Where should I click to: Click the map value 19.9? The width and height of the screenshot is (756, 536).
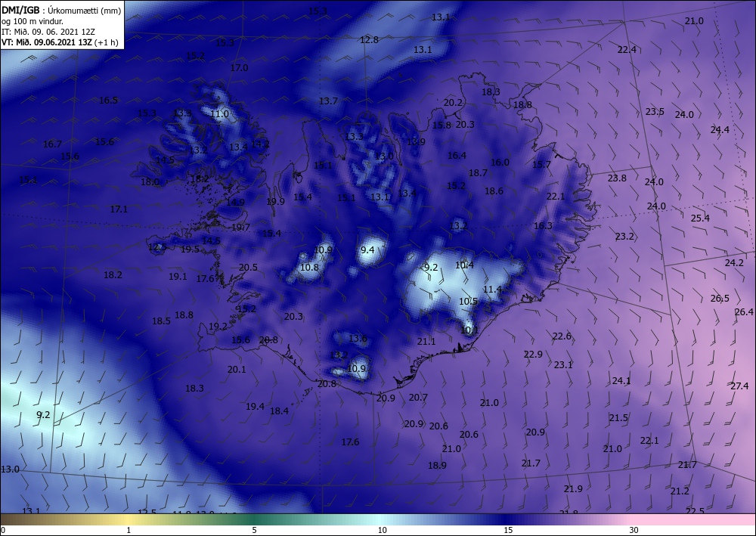[275, 202]
